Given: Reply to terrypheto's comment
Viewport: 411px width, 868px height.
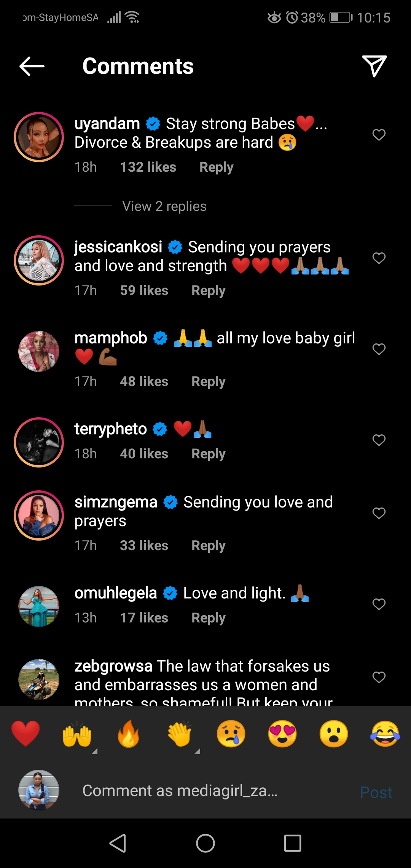Looking at the screenshot, I should pos(208,454).
